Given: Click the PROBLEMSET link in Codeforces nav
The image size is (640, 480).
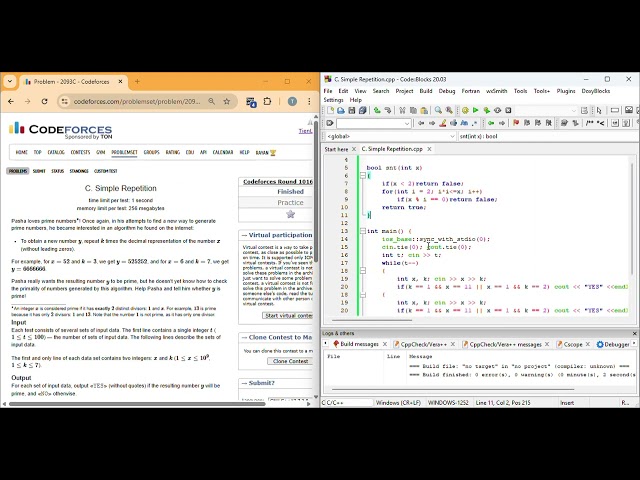Looking at the screenshot, I should coord(124,152).
